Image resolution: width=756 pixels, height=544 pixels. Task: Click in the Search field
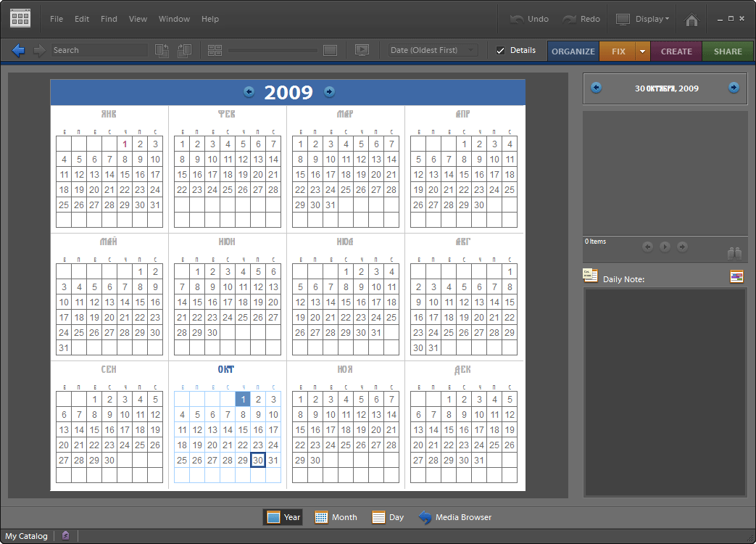click(99, 50)
